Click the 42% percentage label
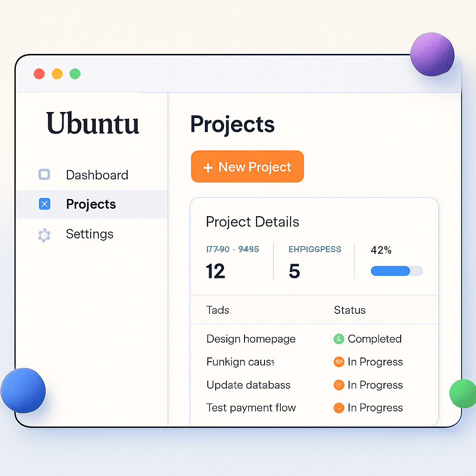This screenshot has width=476, height=476. pyautogui.click(x=381, y=250)
